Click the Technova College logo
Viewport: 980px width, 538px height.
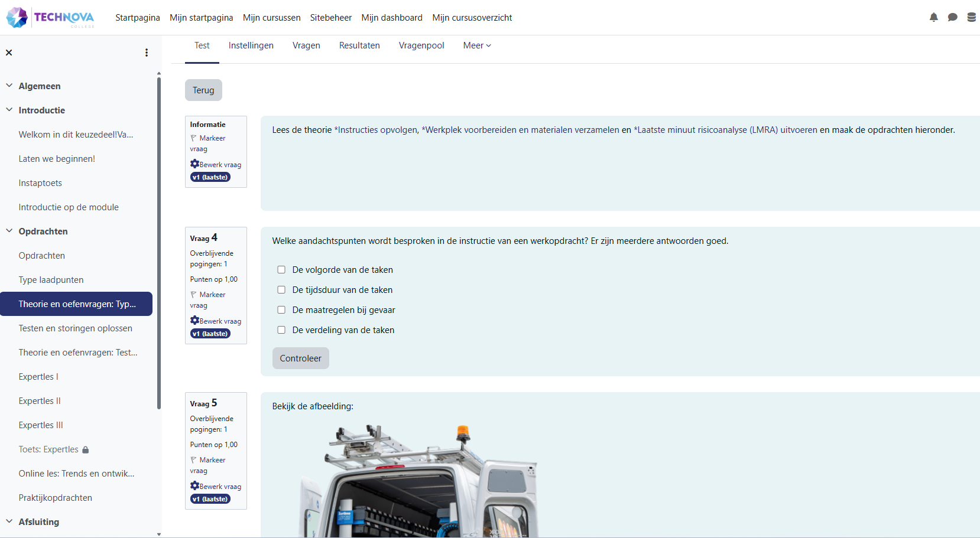point(50,18)
